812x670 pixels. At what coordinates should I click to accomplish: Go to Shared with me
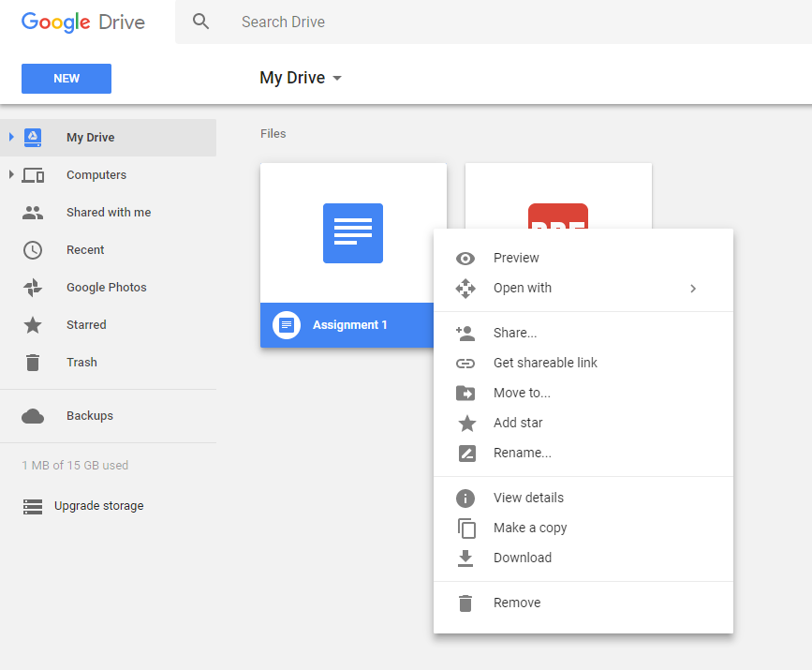pos(109,213)
